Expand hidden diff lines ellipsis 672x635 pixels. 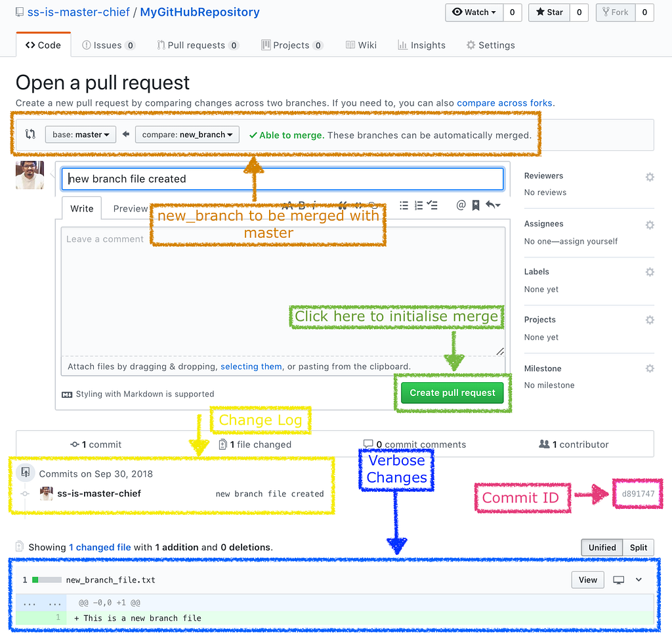tap(41, 603)
